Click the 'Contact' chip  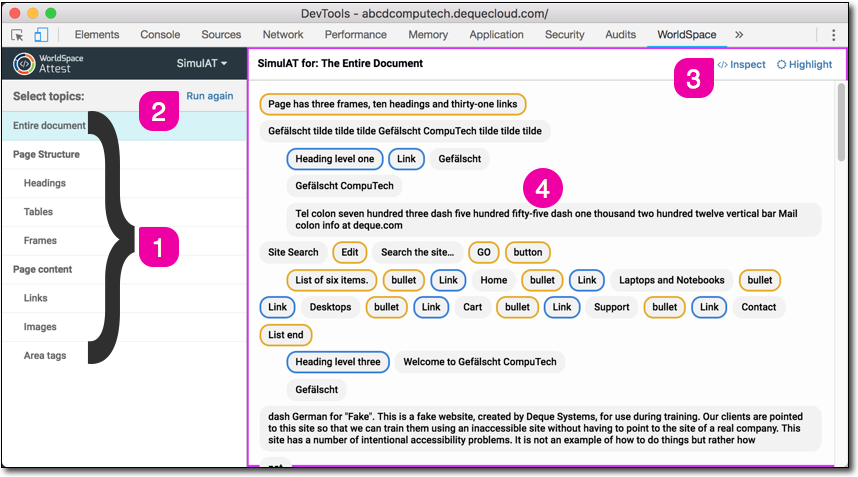[758, 307]
